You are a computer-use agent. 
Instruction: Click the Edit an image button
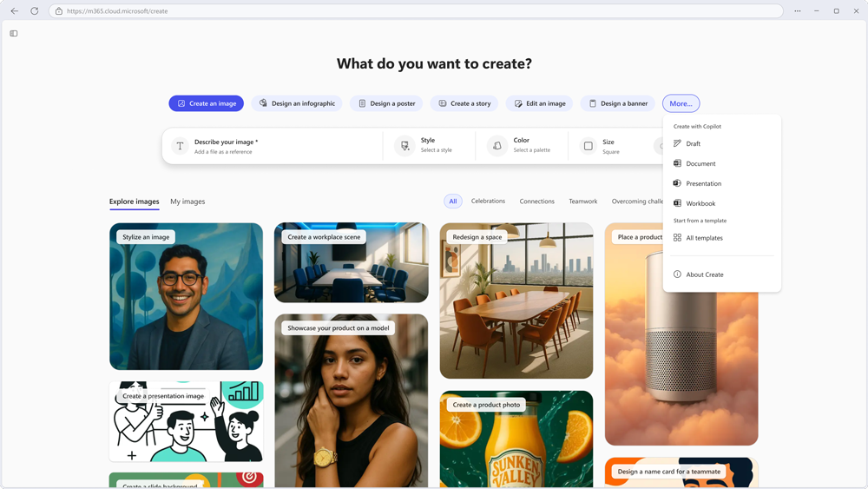539,103
